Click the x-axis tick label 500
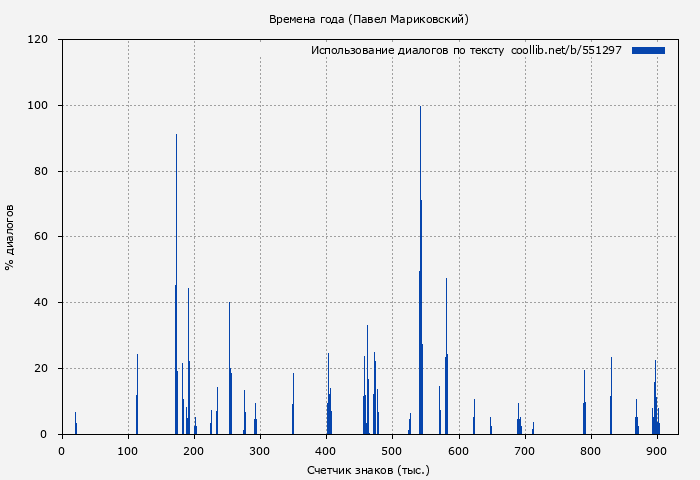This screenshot has width=700, height=480. tap(392, 451)
